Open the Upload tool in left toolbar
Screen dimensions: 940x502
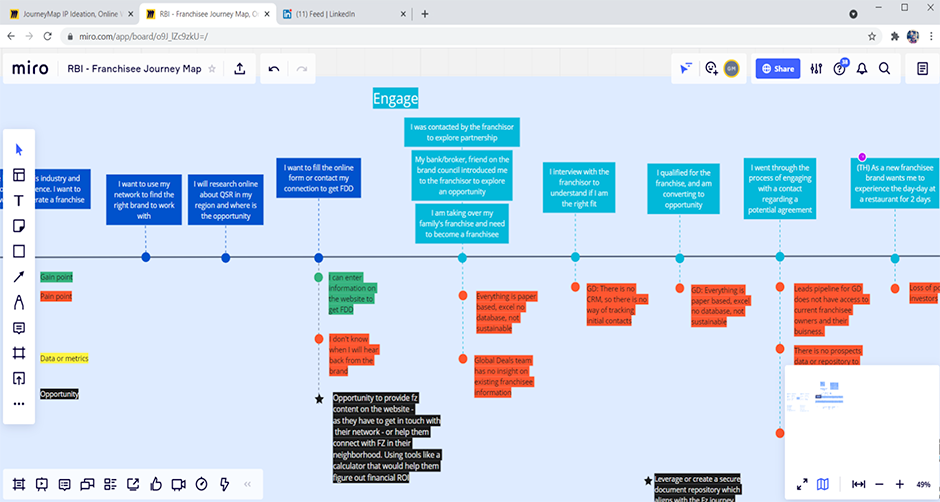tap(19, 378)
